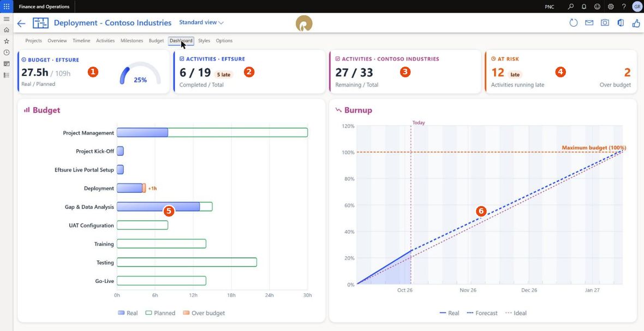Toggle the Ideal series in Burnup legend
The width and height of the screenshot is (644, 331).
coord(516,313)
